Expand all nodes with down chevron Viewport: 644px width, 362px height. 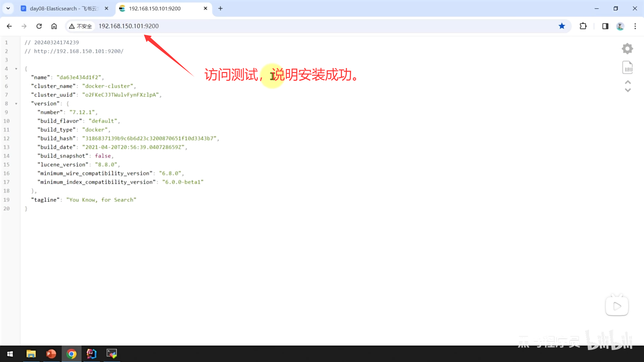[x=628, y=90]
